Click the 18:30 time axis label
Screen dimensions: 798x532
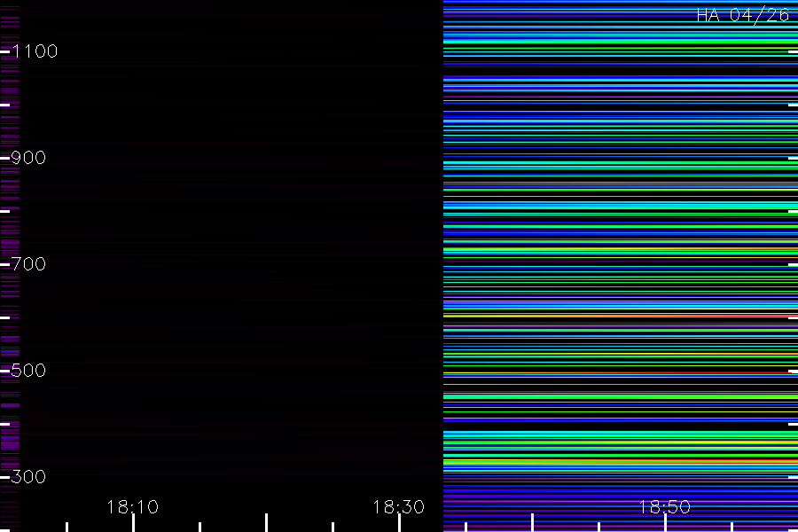pos(398,507)
